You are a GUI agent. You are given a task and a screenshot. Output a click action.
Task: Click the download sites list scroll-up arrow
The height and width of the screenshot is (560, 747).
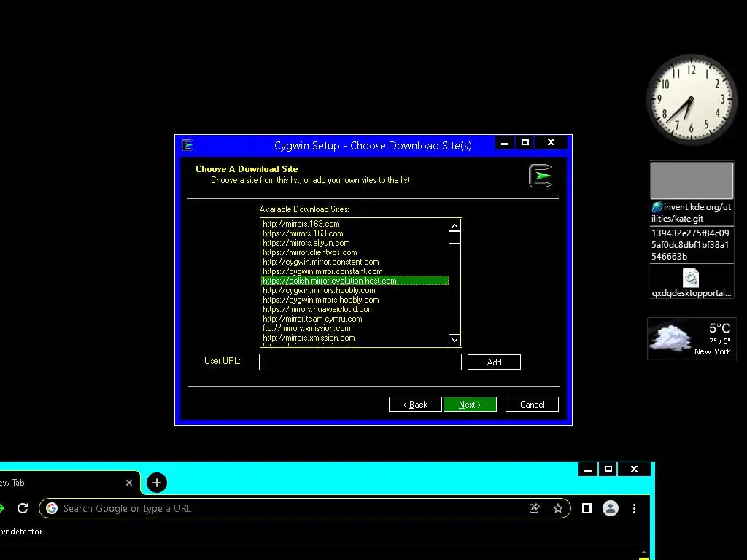[x=454, y=226]
